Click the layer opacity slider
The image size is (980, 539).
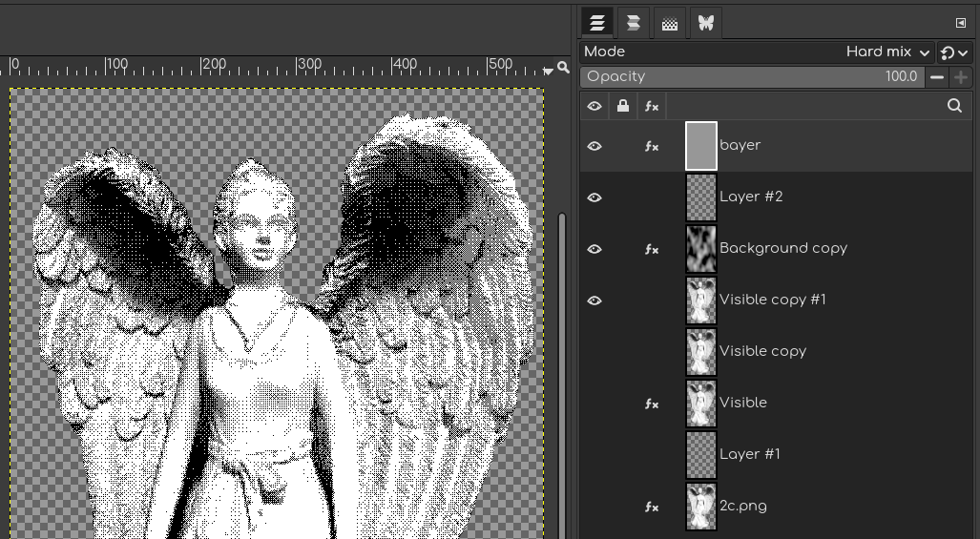click(752, 77)
